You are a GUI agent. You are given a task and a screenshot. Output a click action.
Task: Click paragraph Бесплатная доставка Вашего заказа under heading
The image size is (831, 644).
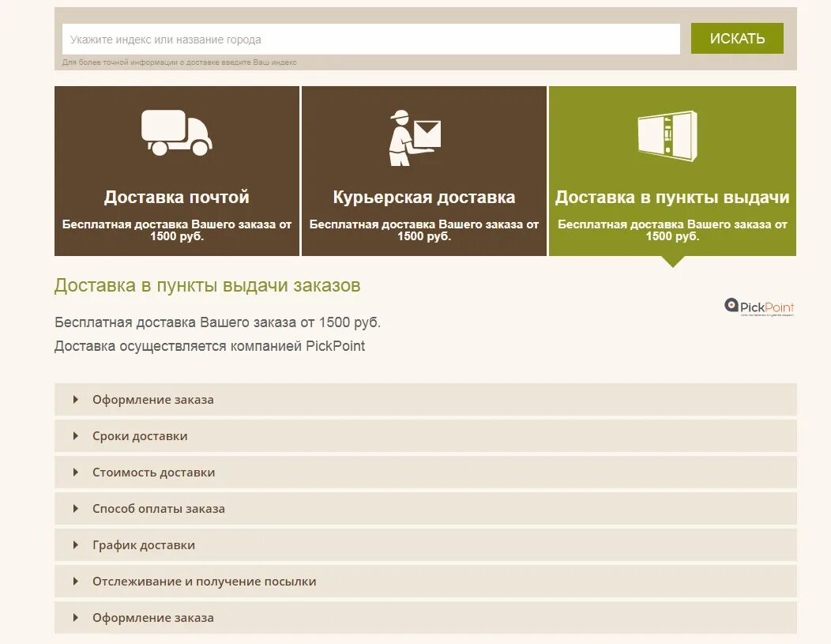218,322
